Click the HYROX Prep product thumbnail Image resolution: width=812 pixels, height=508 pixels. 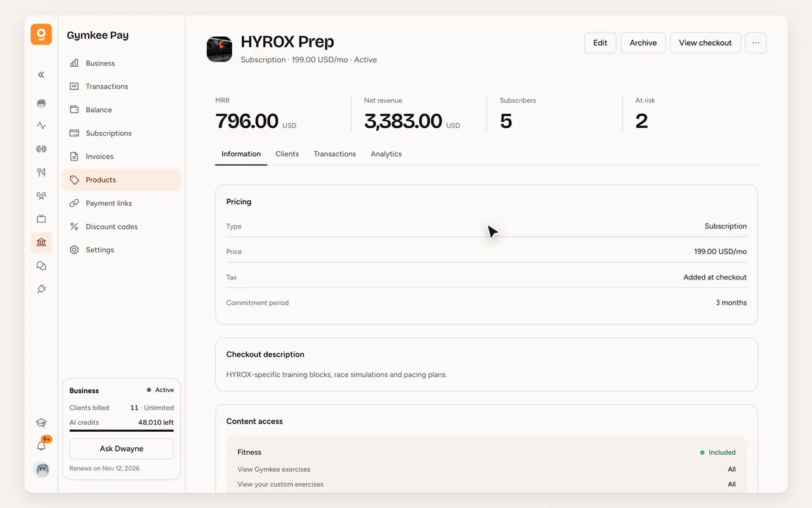pyautogui.click(x=219, y=49)
